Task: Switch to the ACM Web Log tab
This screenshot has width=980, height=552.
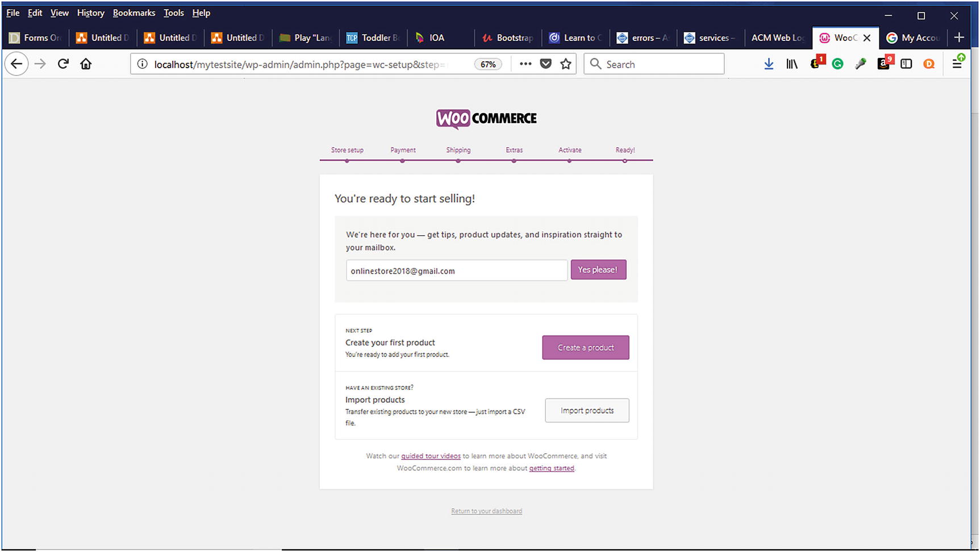Action: click(x=778, y=37)
